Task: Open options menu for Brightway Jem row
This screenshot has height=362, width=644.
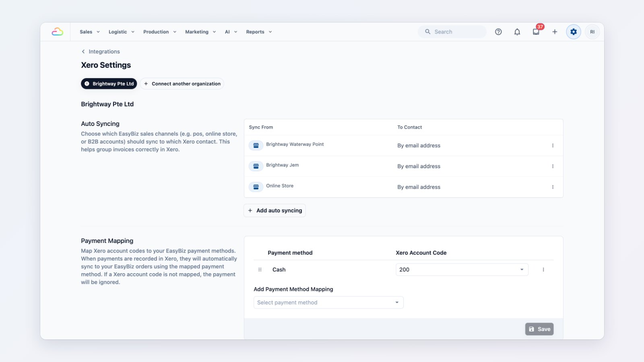Action: (553, 166)
